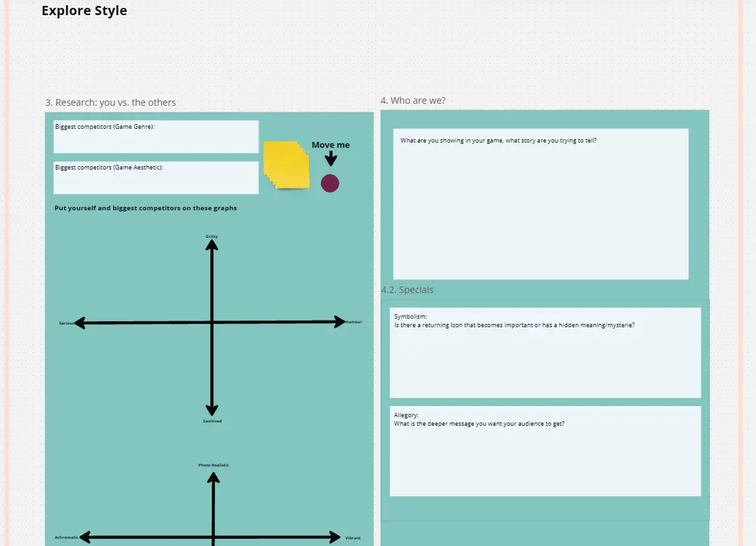The image size is (756, 546).
Task: Select the "Gritty" axis label
Action: 212,236
